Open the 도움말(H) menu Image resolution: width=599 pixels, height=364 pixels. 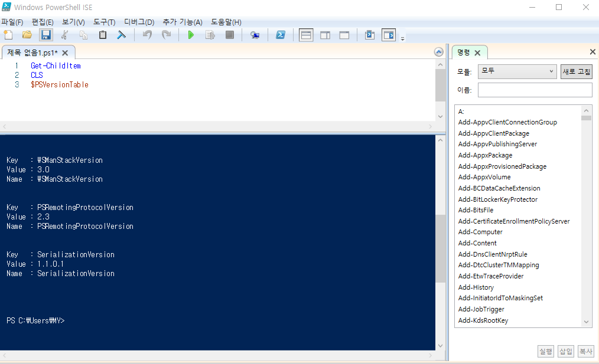tap(226, 22)
